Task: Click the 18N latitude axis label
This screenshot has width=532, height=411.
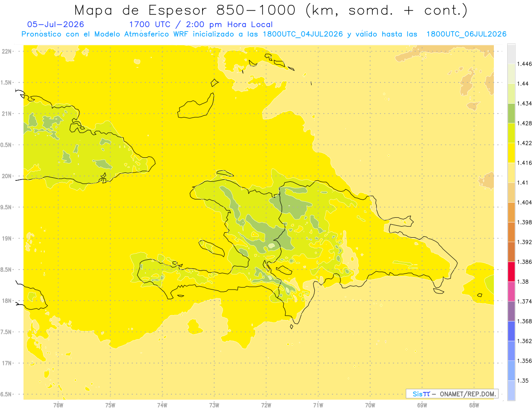Action: click(6, 301)
